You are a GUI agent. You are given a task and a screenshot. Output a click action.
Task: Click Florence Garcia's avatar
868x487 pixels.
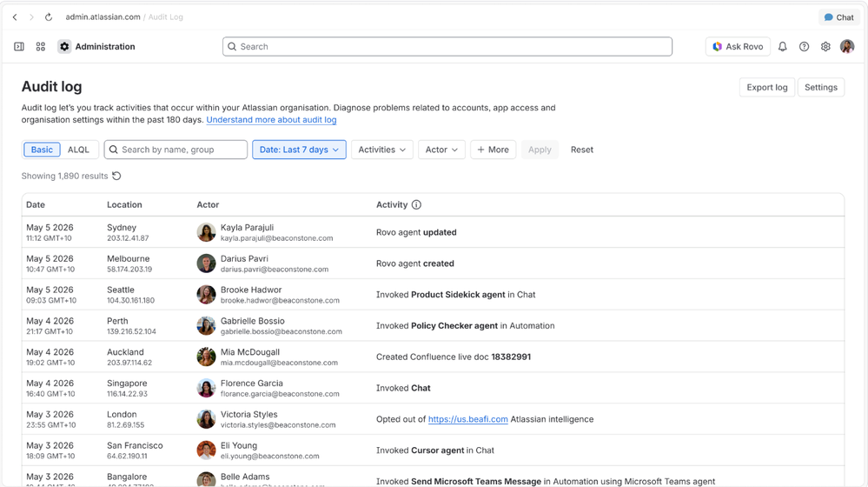point(206,388)
